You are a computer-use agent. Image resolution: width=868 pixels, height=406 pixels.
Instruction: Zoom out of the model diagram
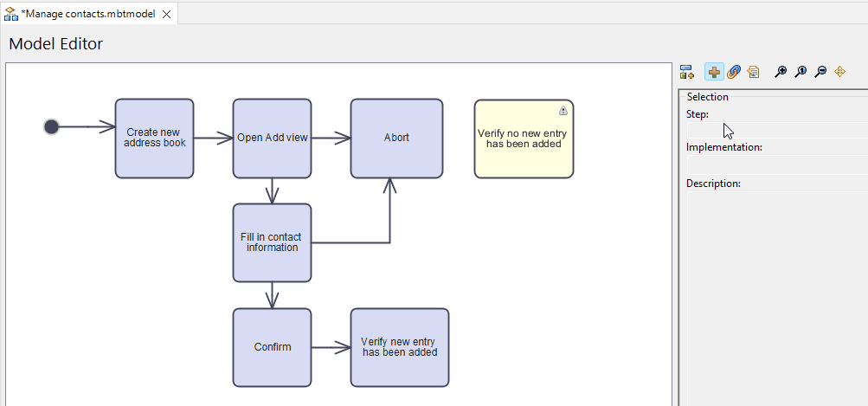tap(820, 72)
